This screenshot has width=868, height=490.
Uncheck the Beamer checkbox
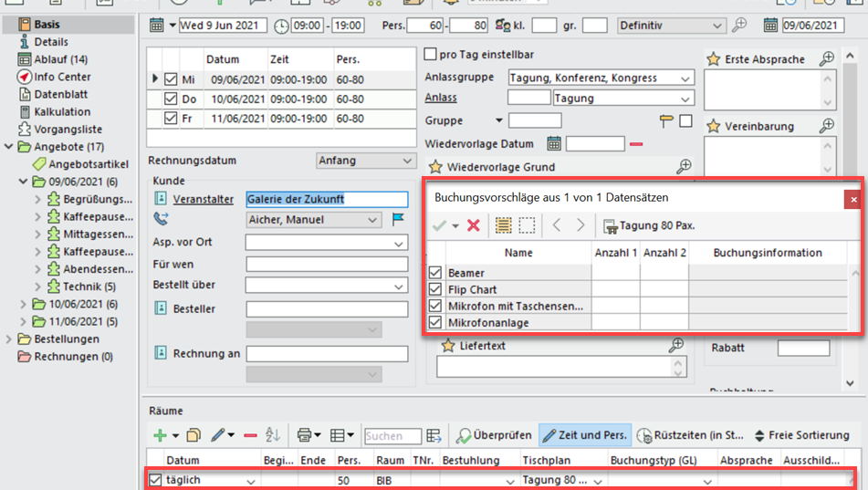pos(435,273)
